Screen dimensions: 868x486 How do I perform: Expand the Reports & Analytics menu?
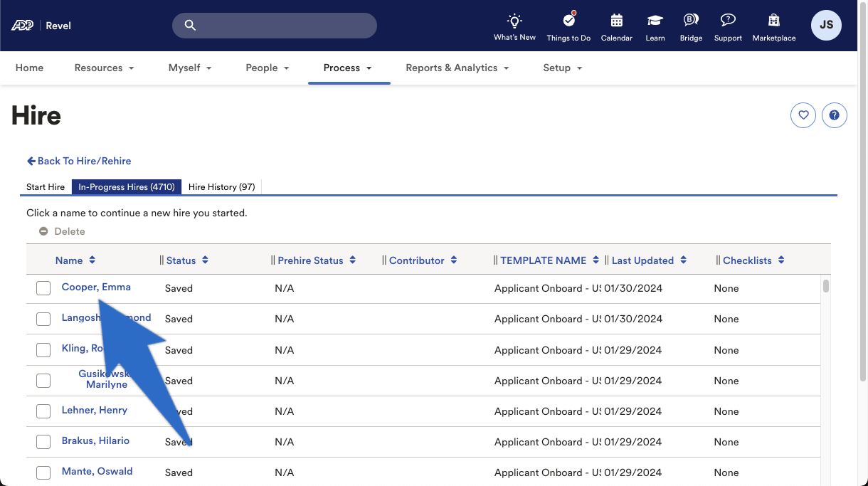pyautogui.click(x=457, y=68)
